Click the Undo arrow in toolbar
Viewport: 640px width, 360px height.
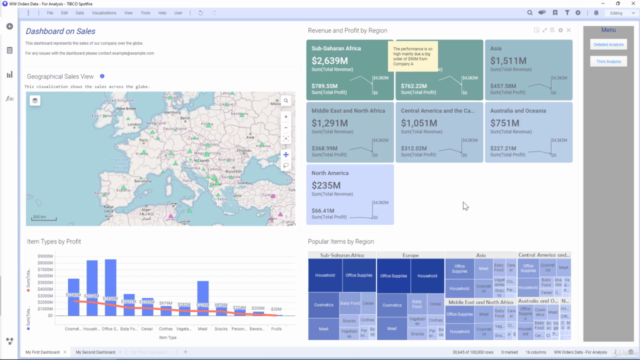click(x=200, y=13)
